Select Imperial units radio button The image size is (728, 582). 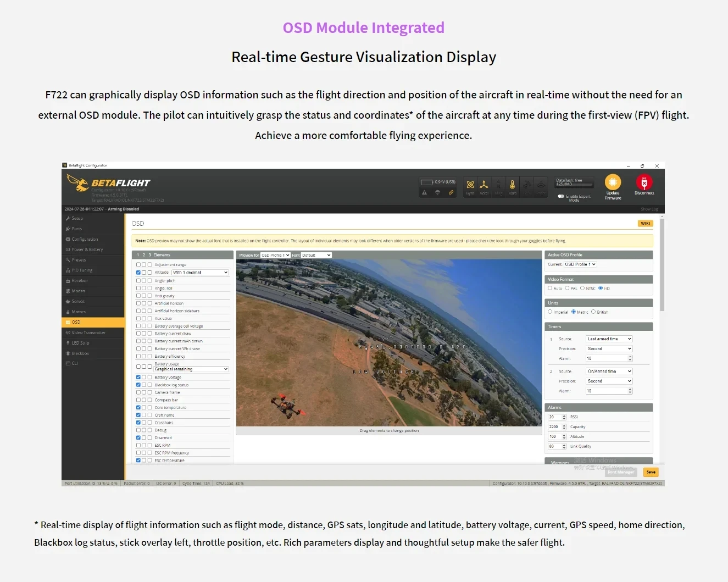pos(550,312)
